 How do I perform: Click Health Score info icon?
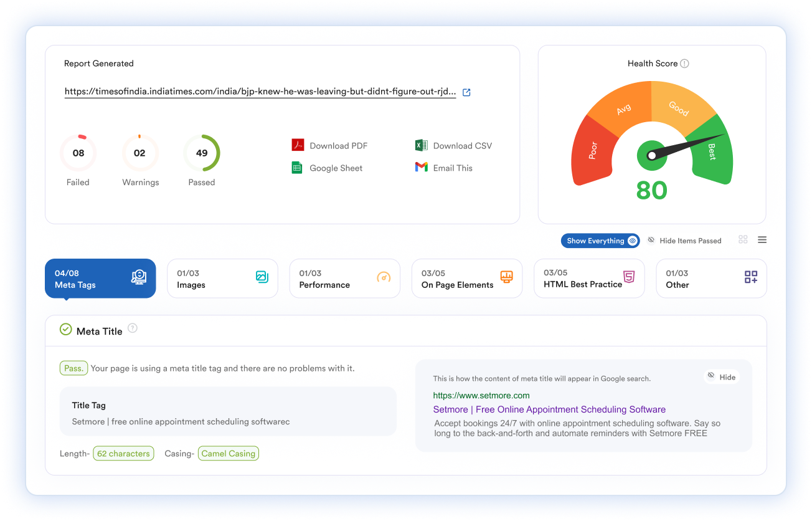(x=684, y=64)
